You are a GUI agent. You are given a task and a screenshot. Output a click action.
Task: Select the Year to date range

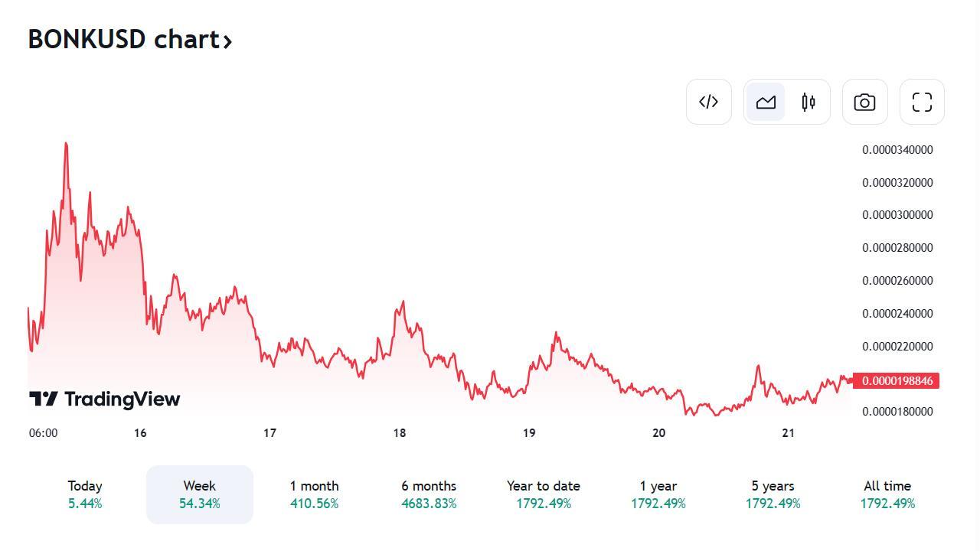(x=544, y=494)
